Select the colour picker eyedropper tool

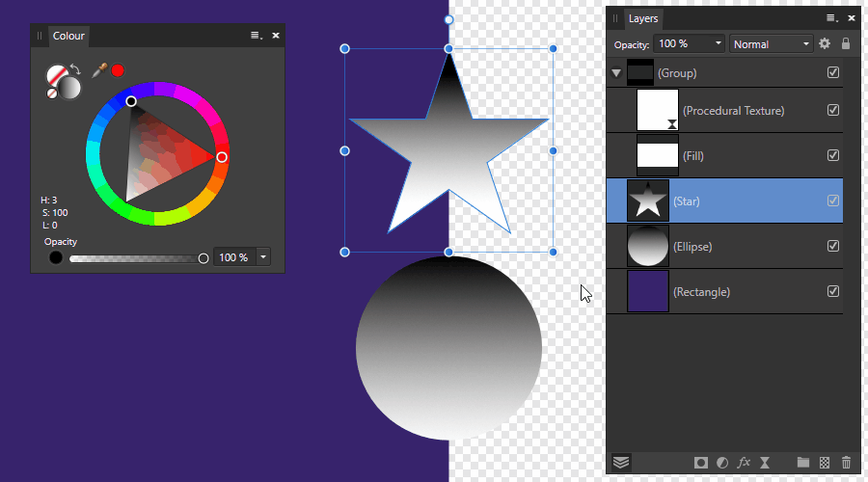(98, 70)
